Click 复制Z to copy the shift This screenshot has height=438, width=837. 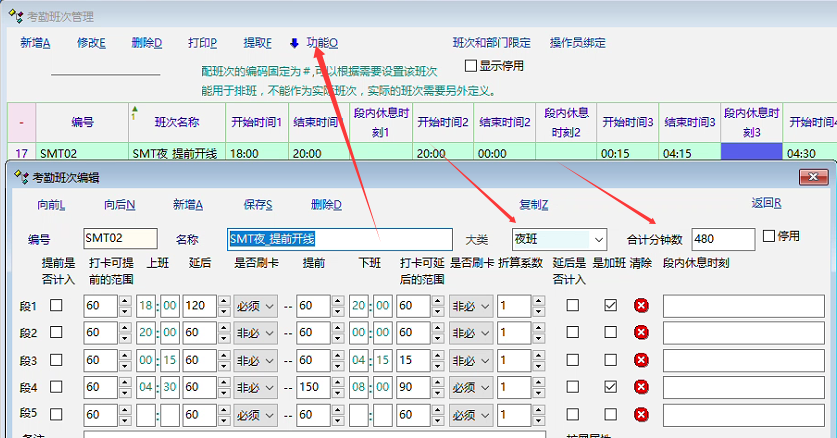pos(534,205)
